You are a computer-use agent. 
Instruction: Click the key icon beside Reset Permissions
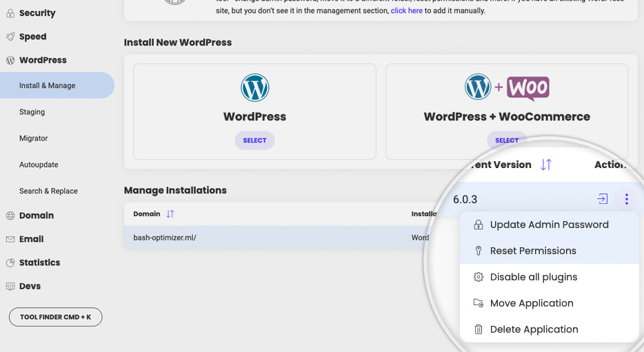tap(478, 251)
